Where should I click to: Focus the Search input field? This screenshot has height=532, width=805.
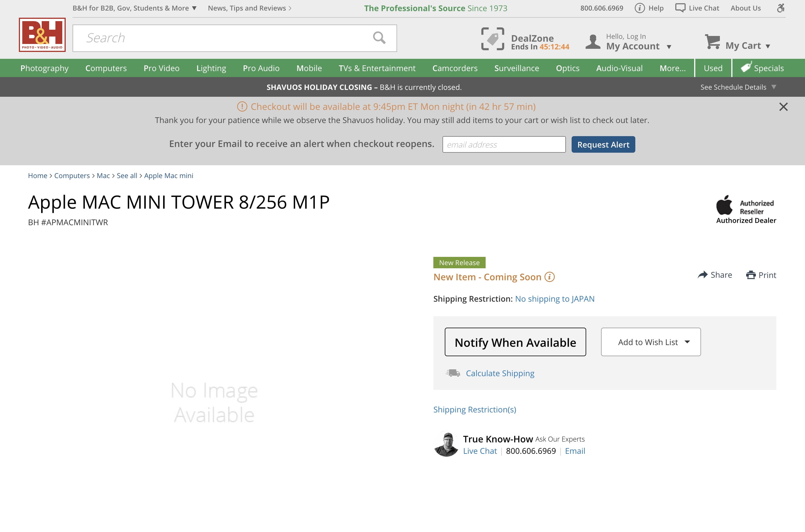[x=235, y=38]
